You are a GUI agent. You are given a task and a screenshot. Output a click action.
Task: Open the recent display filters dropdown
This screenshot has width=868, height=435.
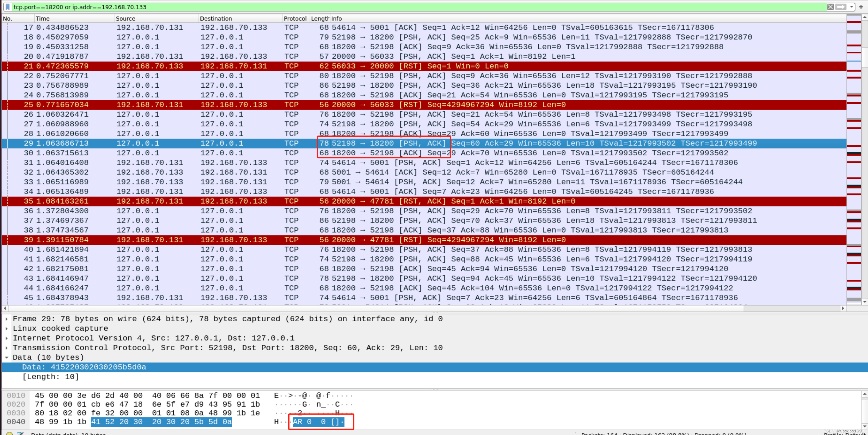pos(851,7)
